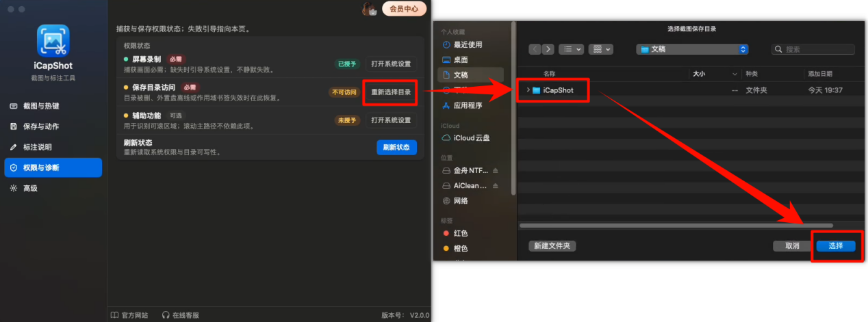Click 选择 to confirm the folder
The width and height of the screenshot is (868, 322).
pos(836,245)
